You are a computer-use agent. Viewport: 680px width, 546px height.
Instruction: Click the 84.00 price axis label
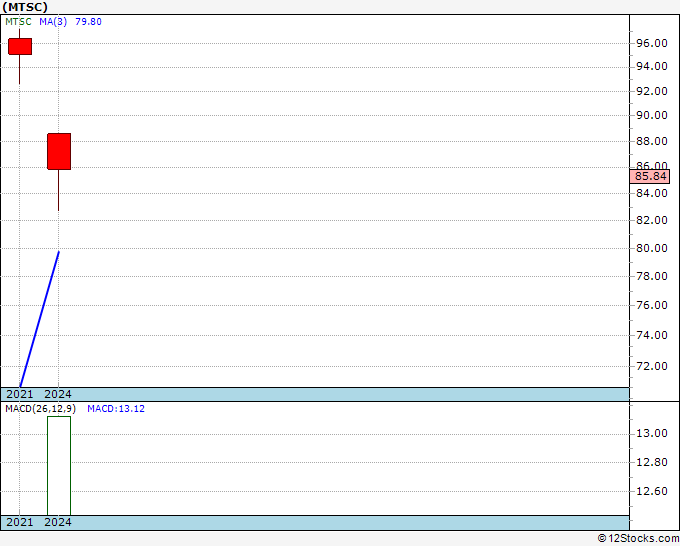point(651,193)
